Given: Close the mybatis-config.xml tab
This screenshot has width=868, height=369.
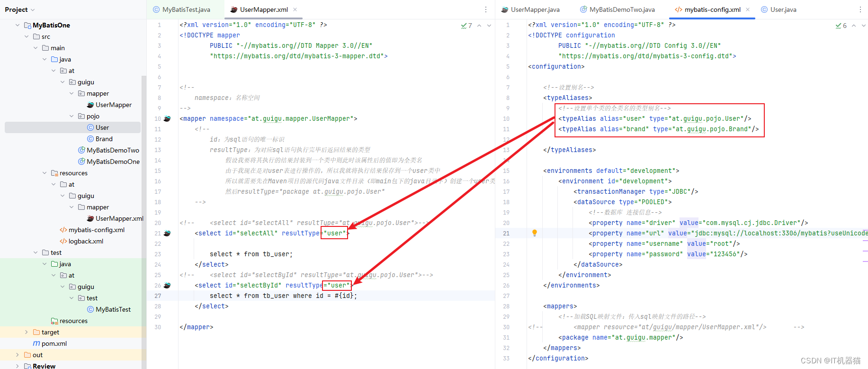Looking at the screenshot, I should (x=748, y=9).
